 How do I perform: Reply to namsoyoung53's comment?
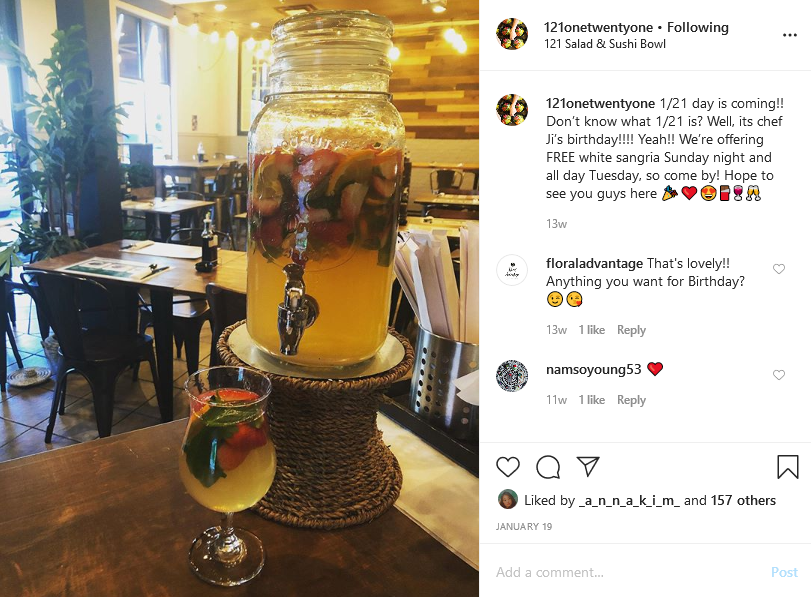point(631,400)
